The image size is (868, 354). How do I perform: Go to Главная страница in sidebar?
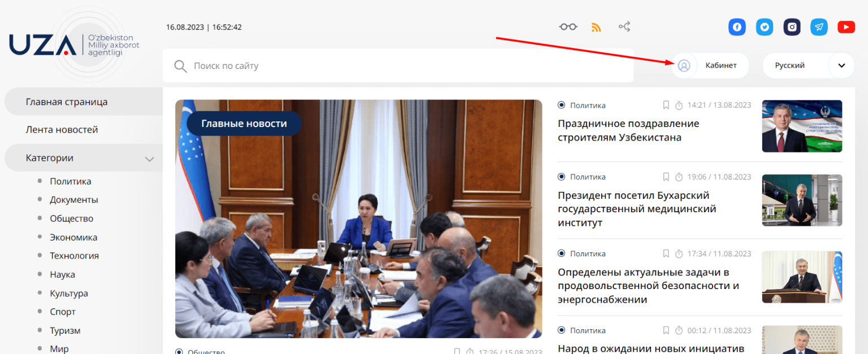pos(67,102)
